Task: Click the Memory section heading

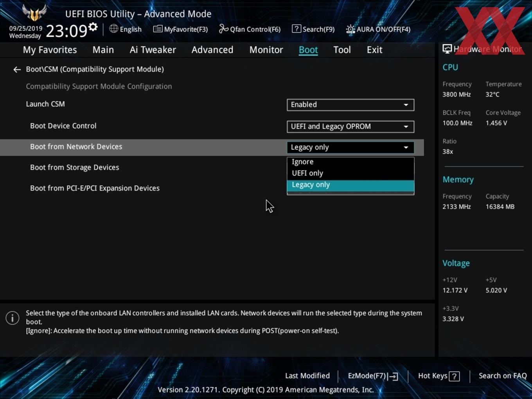Action: click(x=458, y=180)
